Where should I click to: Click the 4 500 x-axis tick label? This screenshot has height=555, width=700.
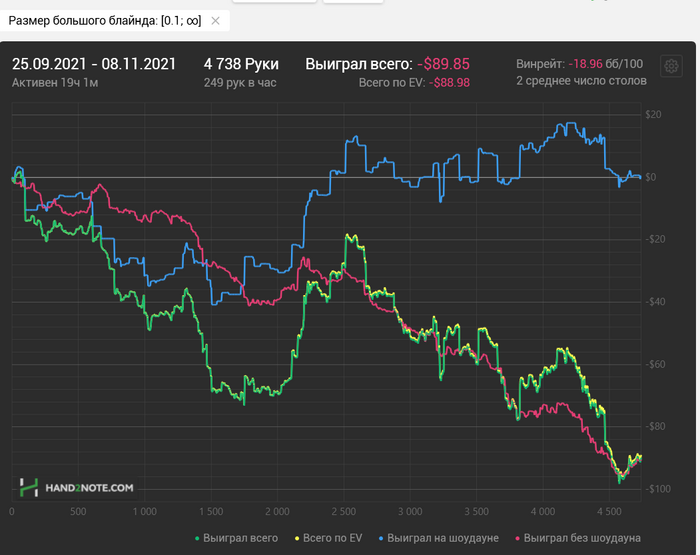(x=608, y=509)
